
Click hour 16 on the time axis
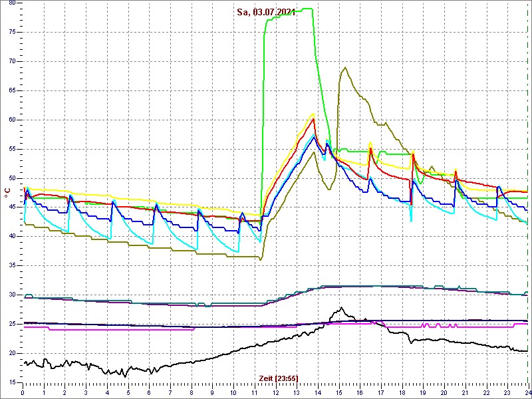click(360, 393)
